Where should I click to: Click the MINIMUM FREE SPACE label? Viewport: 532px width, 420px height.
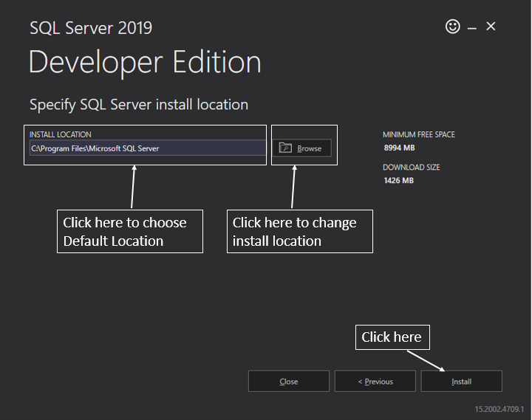click(x=419, y=134)
